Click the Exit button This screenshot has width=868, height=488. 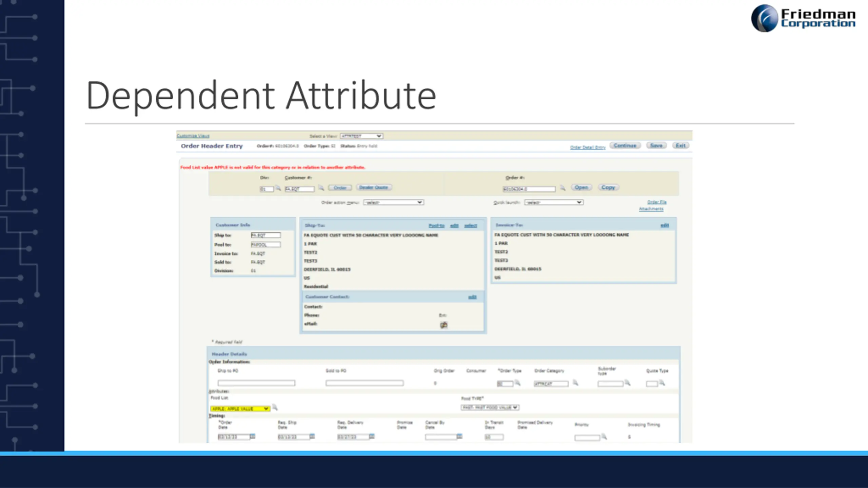680,145
